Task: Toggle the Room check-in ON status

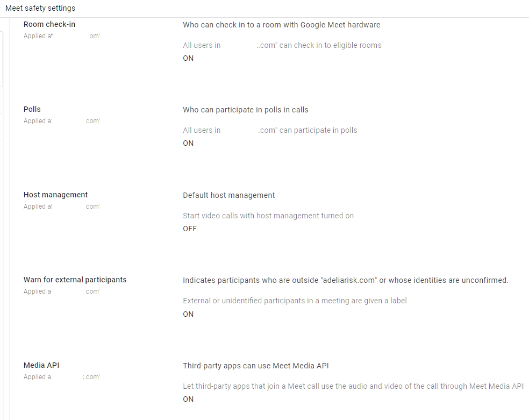Action: [x=188, y=58]
